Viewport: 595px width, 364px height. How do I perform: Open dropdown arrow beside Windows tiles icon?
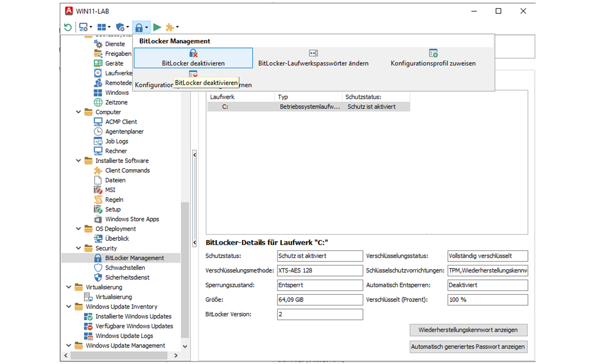[109, 27]
